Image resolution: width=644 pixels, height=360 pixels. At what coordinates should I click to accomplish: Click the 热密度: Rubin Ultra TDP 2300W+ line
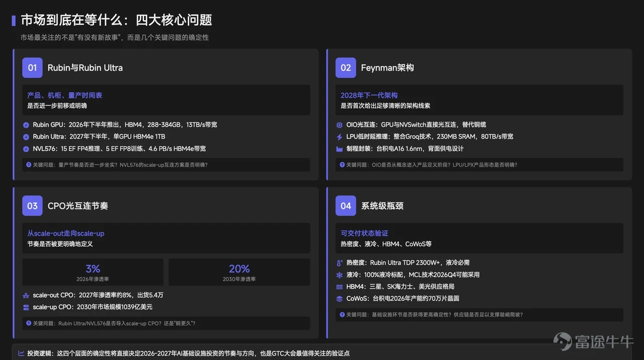[x=408, y=263]
